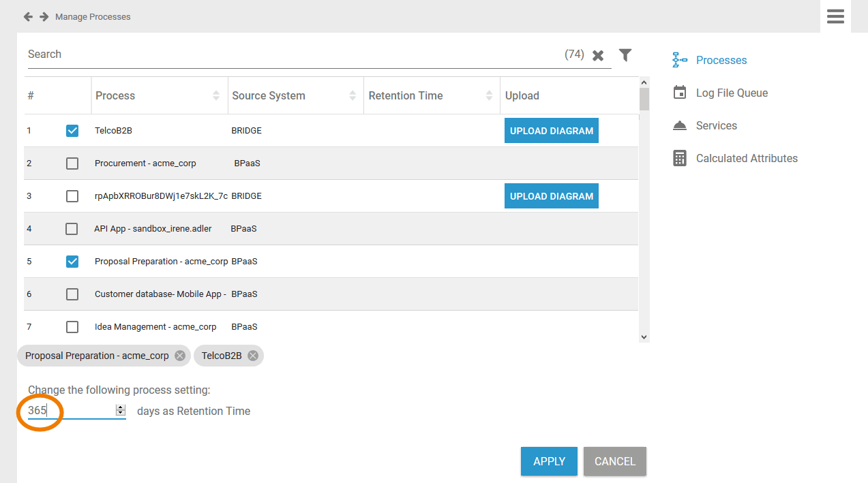Image resolution: width=868 pixels, height=483 pixels.
Task: Click the forward arrow icon
Action: tap(44, 16)
